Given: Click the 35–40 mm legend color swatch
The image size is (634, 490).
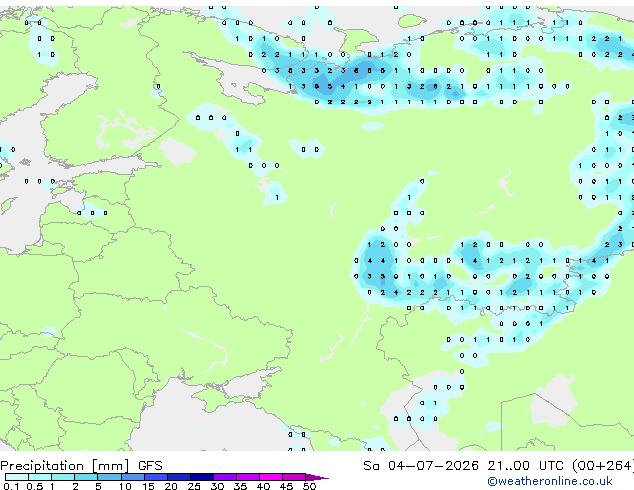Looking at the screenshot, I should 247,477.
